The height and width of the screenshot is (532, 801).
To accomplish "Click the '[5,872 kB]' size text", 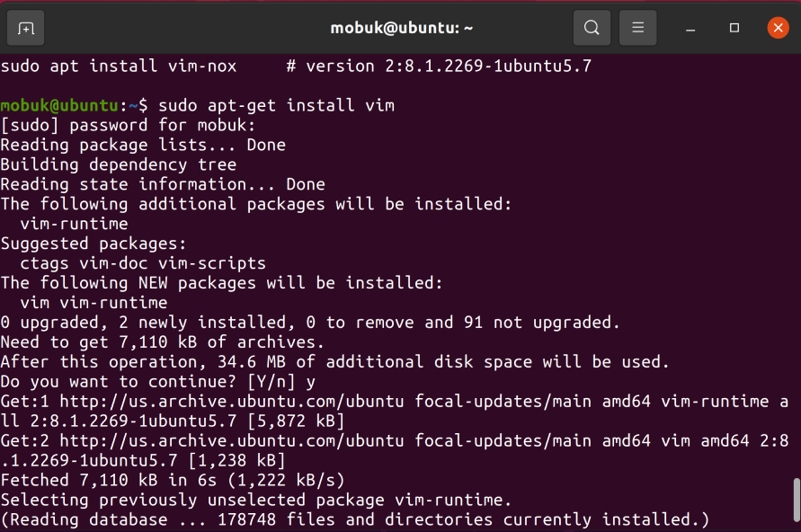I will (296, 421).
